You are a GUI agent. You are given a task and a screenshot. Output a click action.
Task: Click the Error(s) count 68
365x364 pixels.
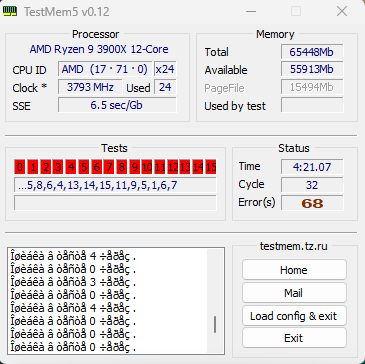tap(312, 203)
